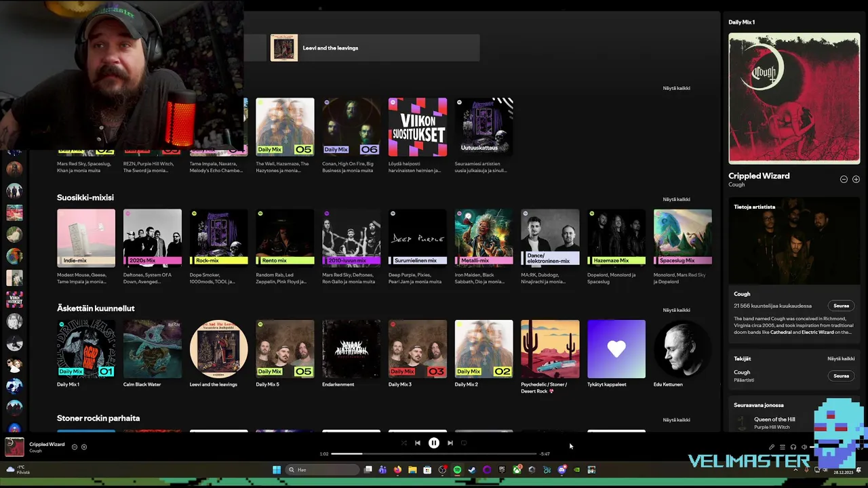Open the Windows Start menu
The image size is (868, 488).
pyautogui.click(x=277, y=470)
